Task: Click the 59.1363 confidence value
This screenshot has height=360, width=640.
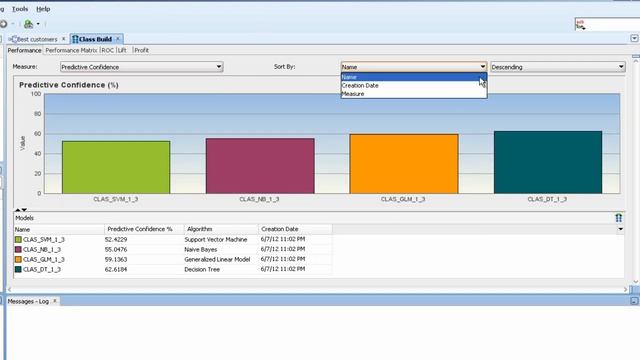Action: [116, 260]
